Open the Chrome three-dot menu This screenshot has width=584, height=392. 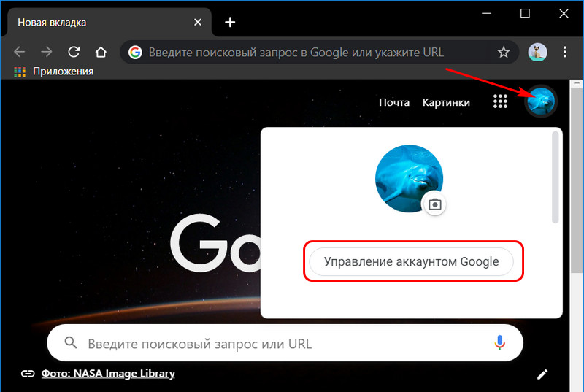coord(564,52)
